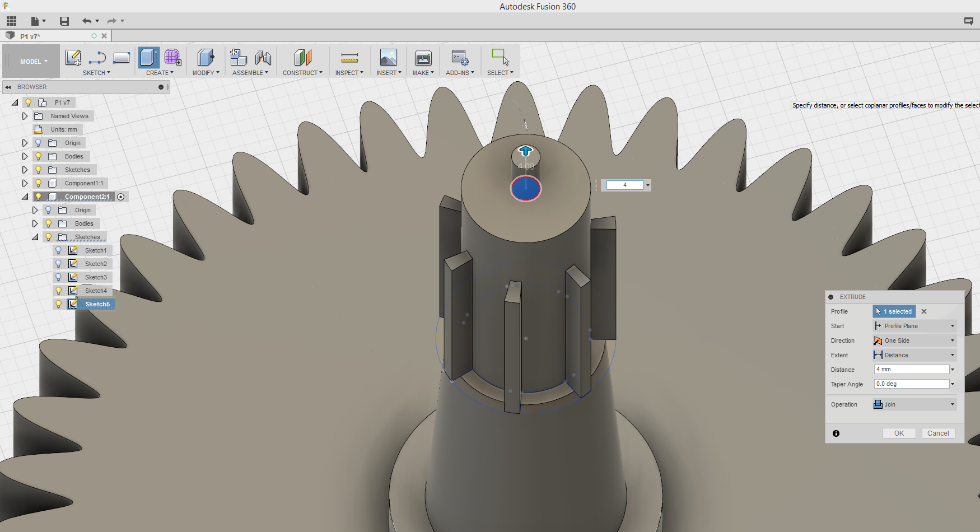This screenshot has width=980, height=532.
Task: Click the Distance input field 4 mm
Action: pos(912,370)
